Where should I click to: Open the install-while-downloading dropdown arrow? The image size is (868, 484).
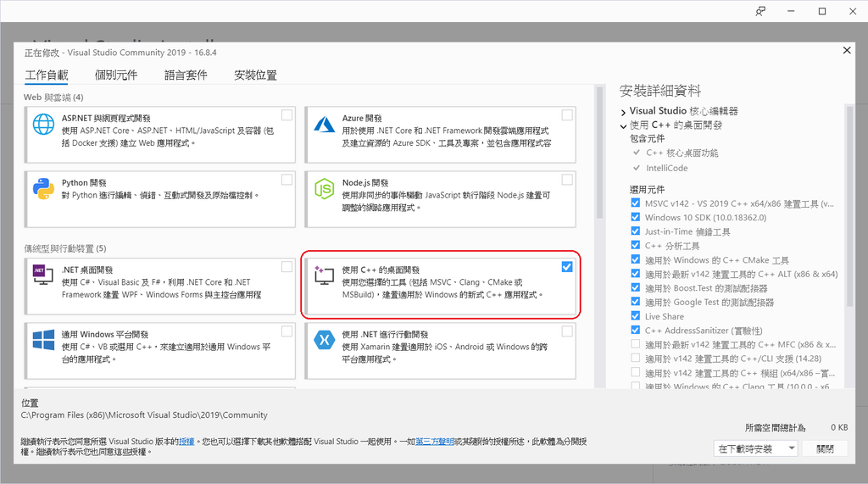[792, 448]
